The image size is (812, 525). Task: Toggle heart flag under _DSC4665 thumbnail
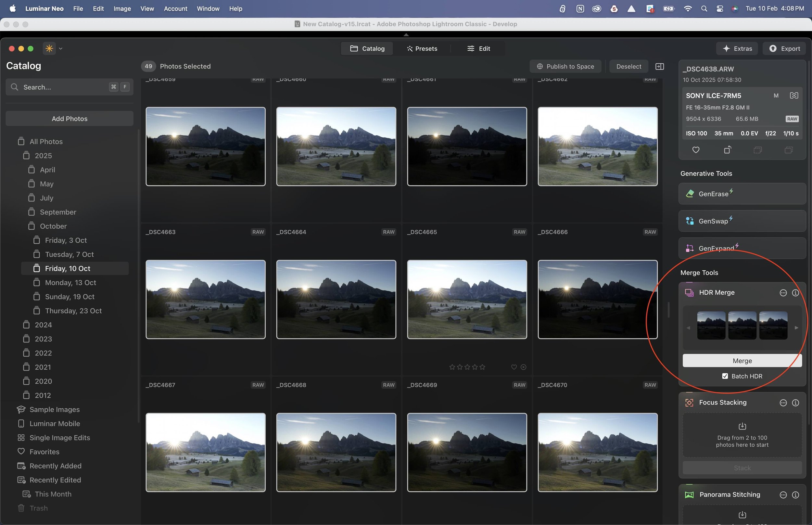coord(514,367)
